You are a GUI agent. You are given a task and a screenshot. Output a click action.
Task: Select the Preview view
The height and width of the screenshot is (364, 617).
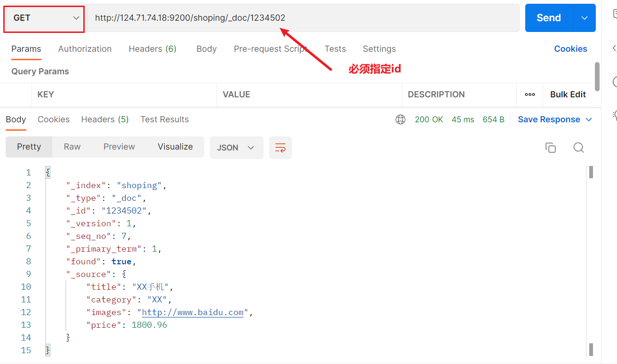[120, 147]
